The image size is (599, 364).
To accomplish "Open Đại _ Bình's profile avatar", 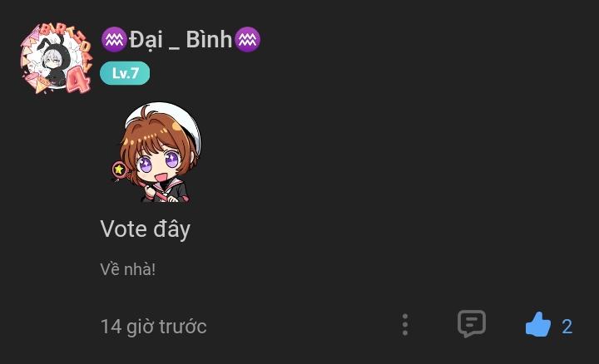I will tap(57, 58).
